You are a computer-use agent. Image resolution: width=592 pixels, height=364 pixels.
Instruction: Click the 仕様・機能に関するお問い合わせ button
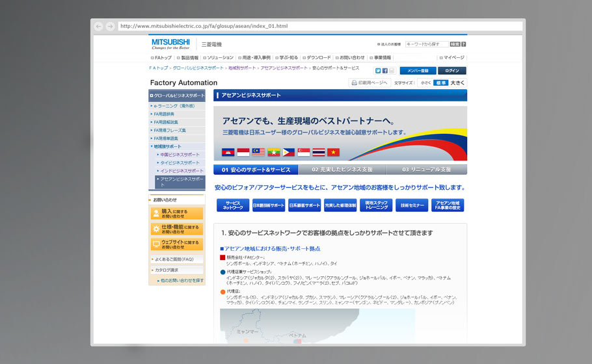[177, 229]
